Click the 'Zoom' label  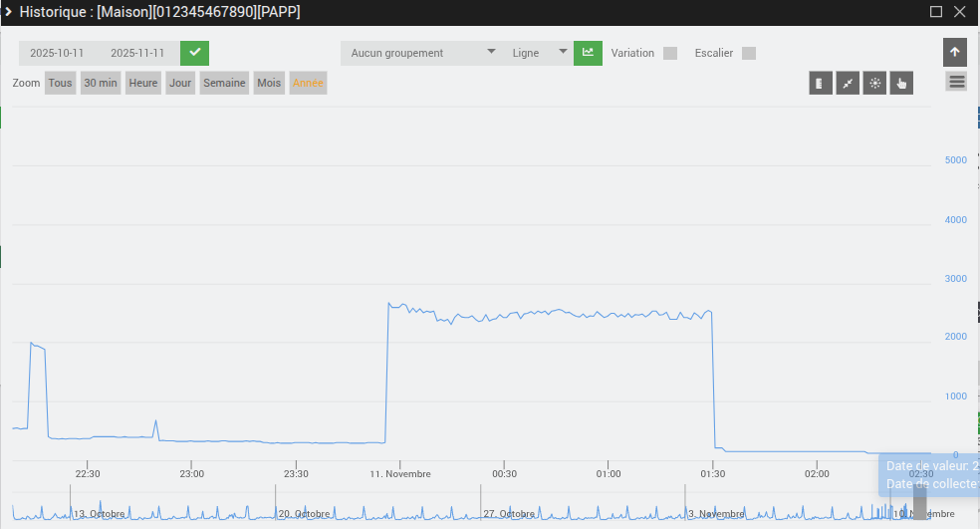tap(26, 83)
